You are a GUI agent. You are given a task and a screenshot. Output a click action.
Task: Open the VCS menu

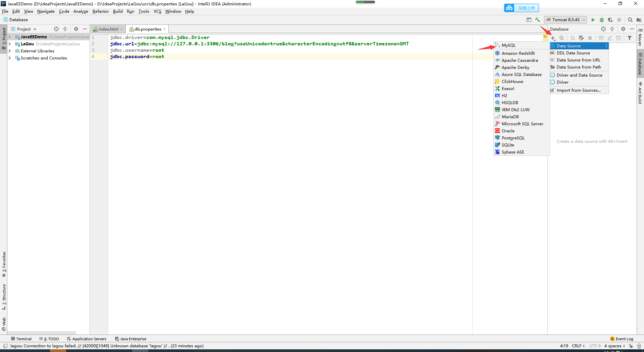[157, 11]
